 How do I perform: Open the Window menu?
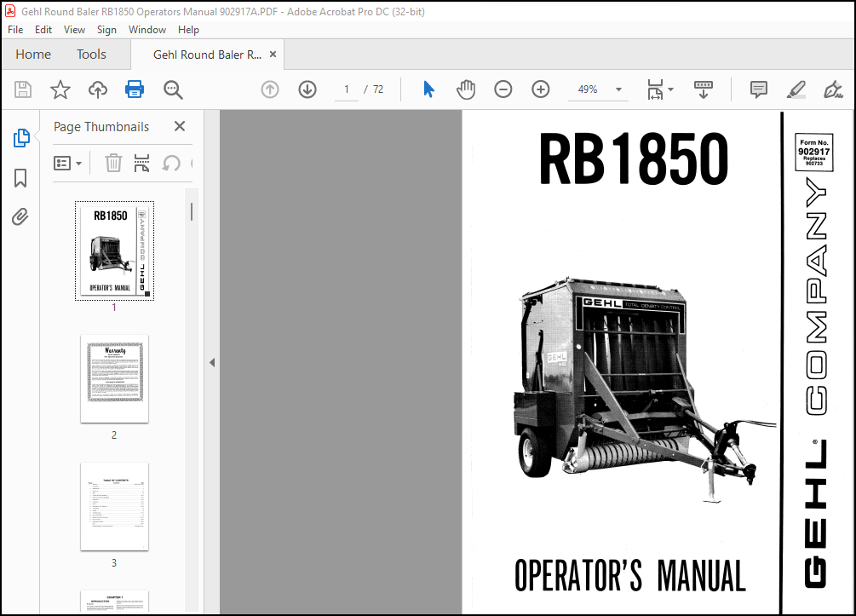(146, 30)
